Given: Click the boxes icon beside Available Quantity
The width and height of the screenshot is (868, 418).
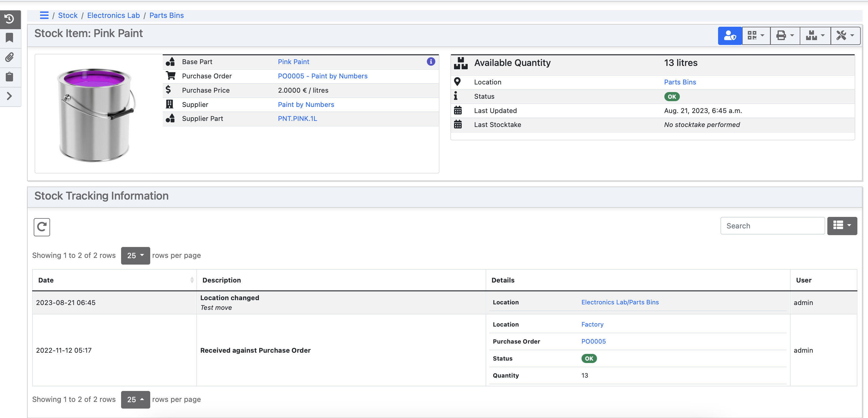Looking at the screenshot, I should 461,63.
